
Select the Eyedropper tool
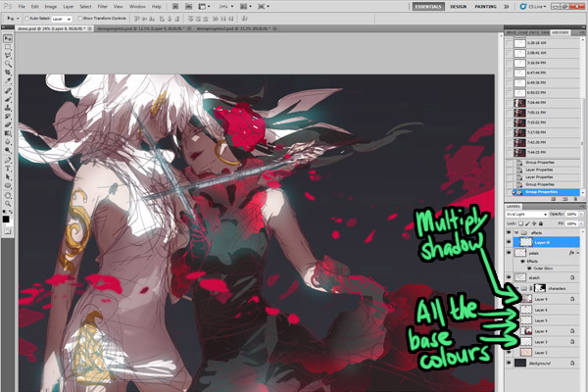[8, 80]
